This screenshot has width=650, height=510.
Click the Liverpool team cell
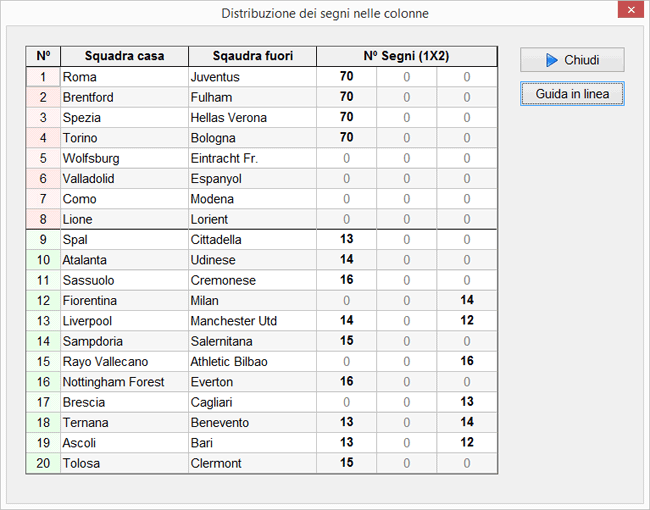123,321
